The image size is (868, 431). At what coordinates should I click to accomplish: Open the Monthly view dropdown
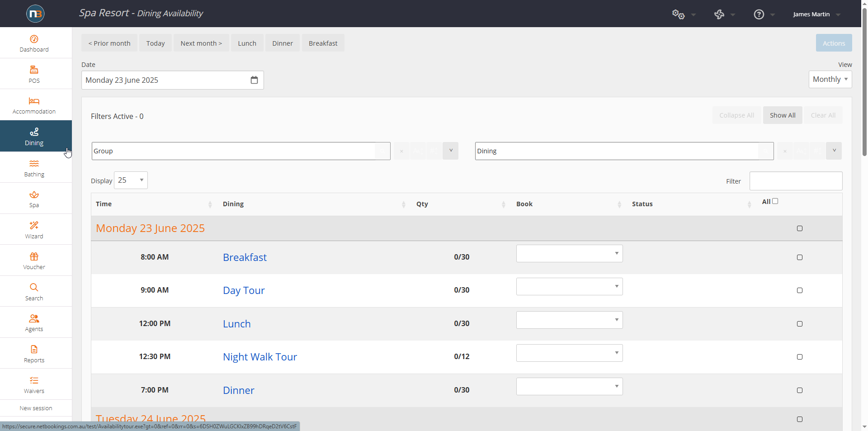[x=830, y=79]
